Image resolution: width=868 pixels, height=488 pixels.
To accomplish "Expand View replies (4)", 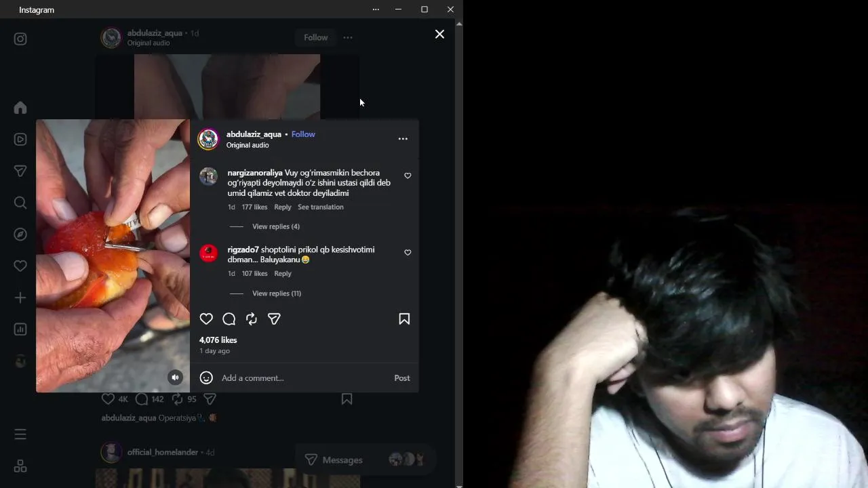I will pyautogui.click(x=276, y=226).
